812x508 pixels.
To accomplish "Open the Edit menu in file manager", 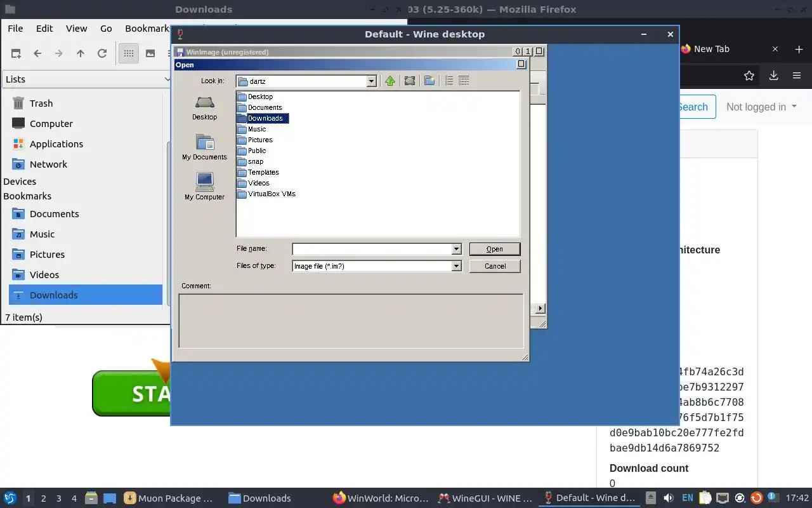I will click(x=44, y=28).
